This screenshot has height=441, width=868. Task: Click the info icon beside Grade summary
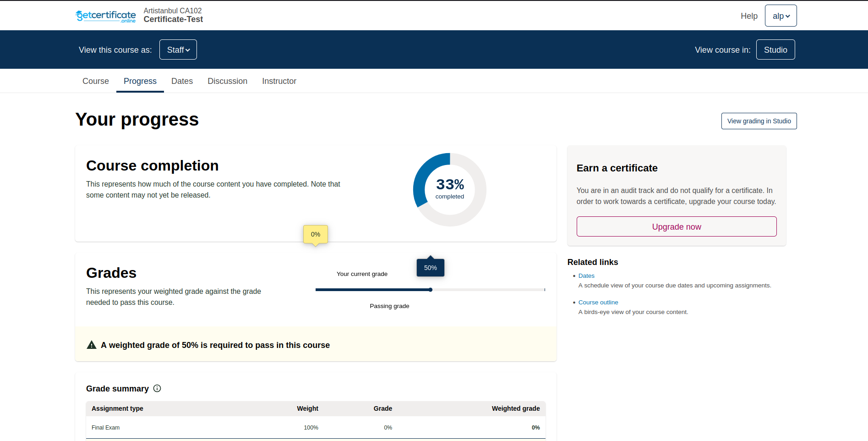(x=157, y=388)
